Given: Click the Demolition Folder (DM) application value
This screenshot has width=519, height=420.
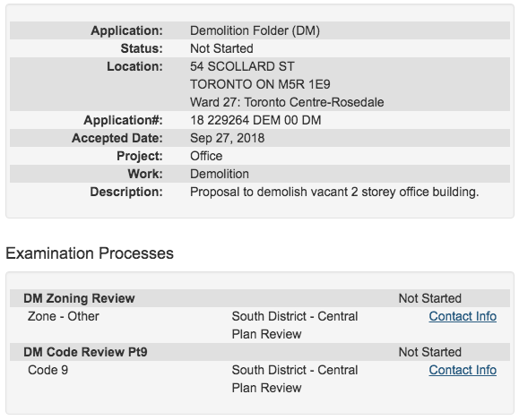Looking at the screenshot, I should pyautogui.click(x=255, y=30).
